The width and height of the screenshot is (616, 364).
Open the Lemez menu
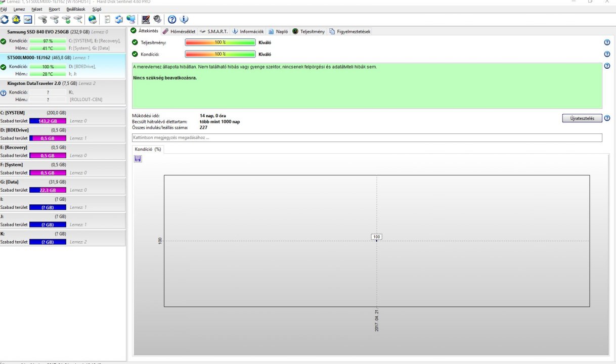[19, 9]
